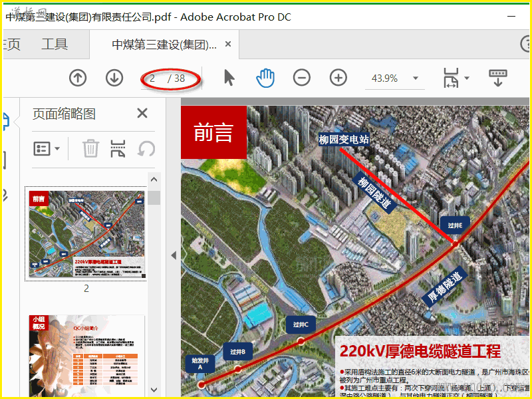Click the 220kV厚德电缆隧道工程 heading
This screenshot has height=399, width=532.
coord(420,351)
